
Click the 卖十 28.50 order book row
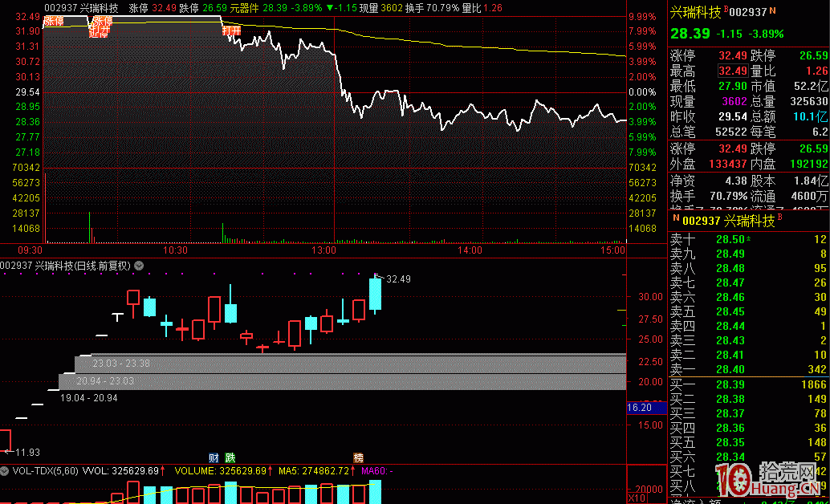point(748,239)
